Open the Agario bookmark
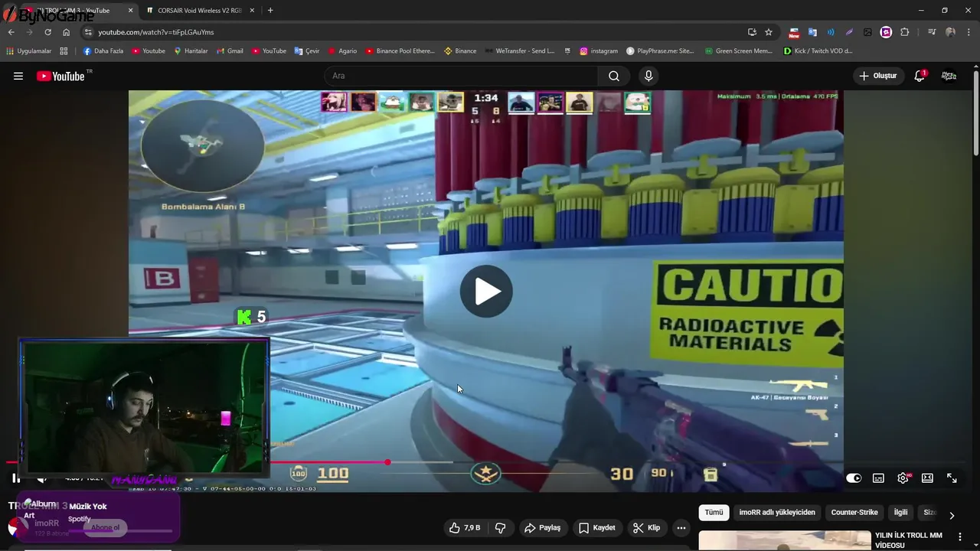The width and height of the screenshot is (980, 551). coord(342,51)
